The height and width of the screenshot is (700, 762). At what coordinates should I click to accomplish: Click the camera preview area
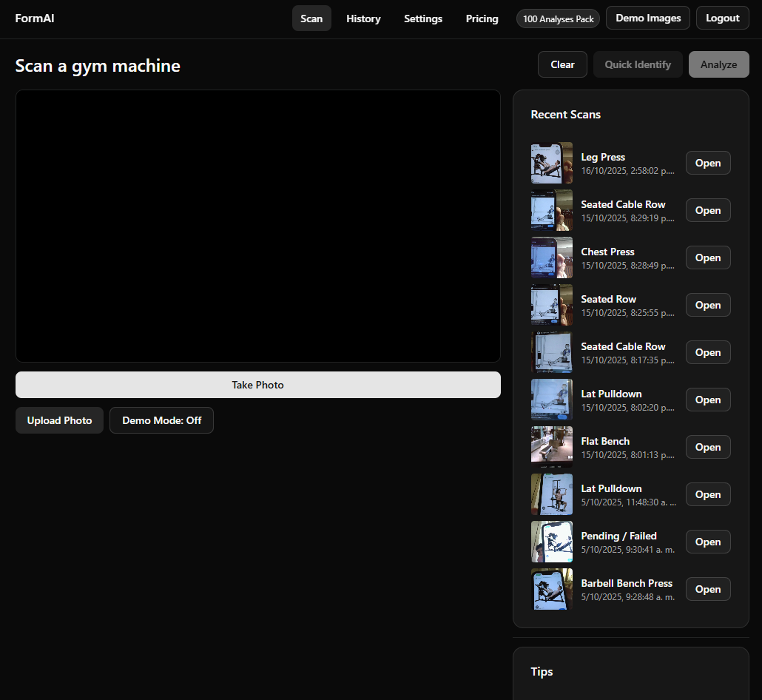pyautogui.click(x=258, y=226)
